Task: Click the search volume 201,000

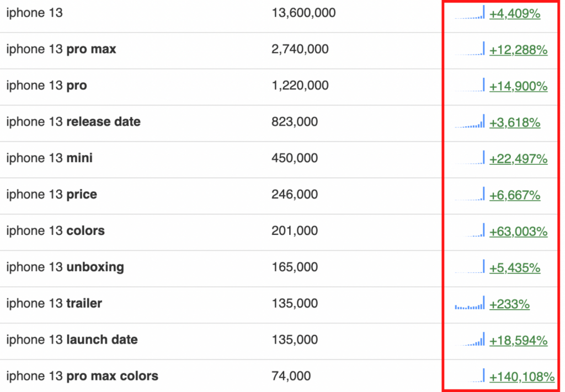Action: click(x=295, y=232)
